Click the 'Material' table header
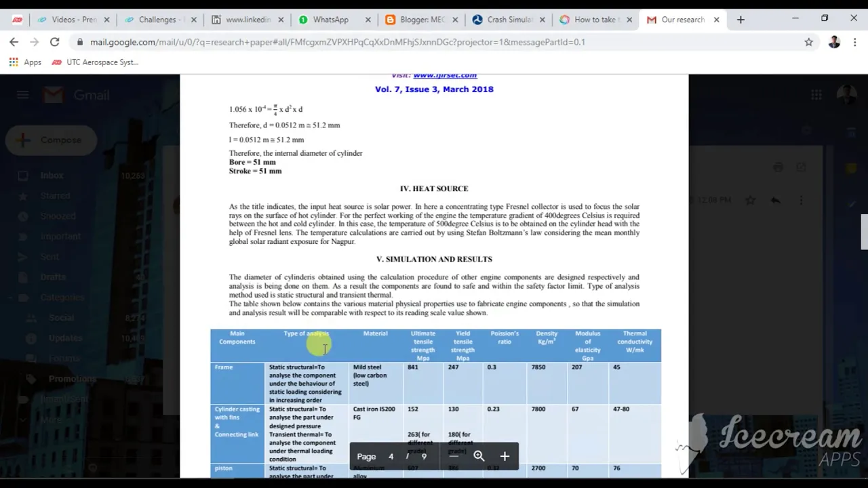The width and height of the screenshot is (868, 488). (x=375, y=333)
